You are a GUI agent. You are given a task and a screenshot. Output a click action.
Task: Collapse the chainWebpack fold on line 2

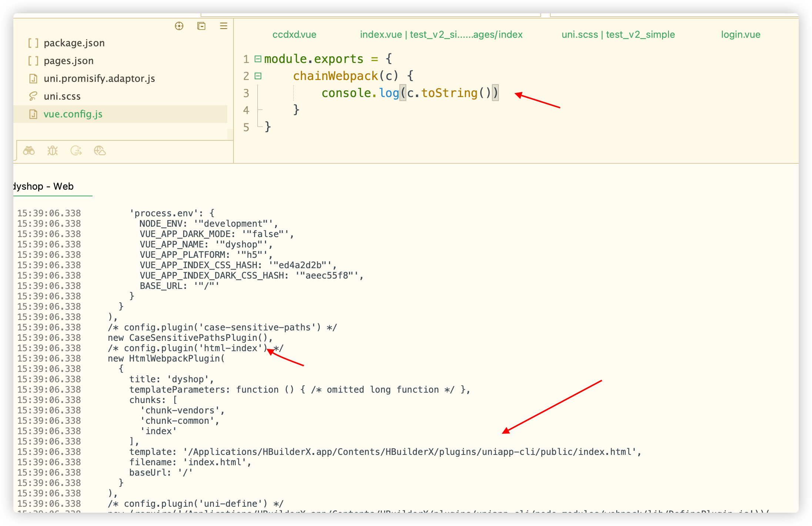point(258,76)
